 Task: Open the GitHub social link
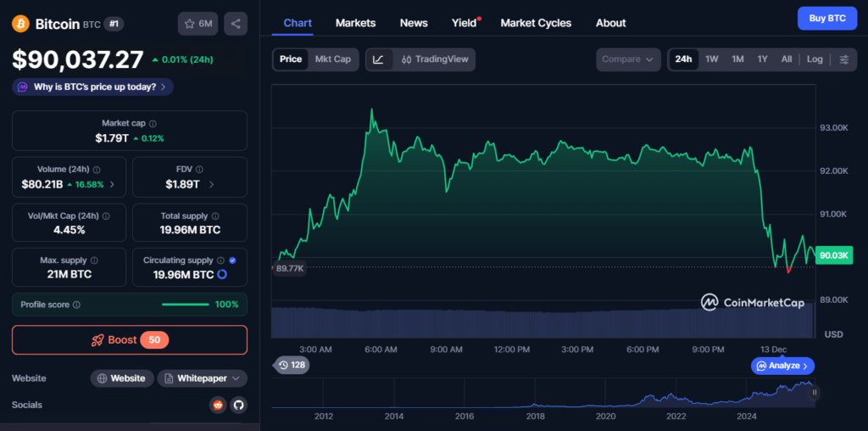[x=238, y=405]
